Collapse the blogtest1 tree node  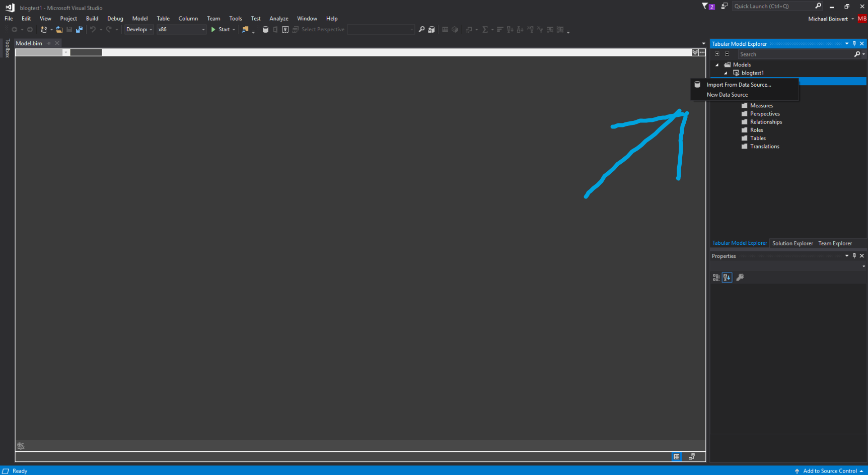[726, 73]
